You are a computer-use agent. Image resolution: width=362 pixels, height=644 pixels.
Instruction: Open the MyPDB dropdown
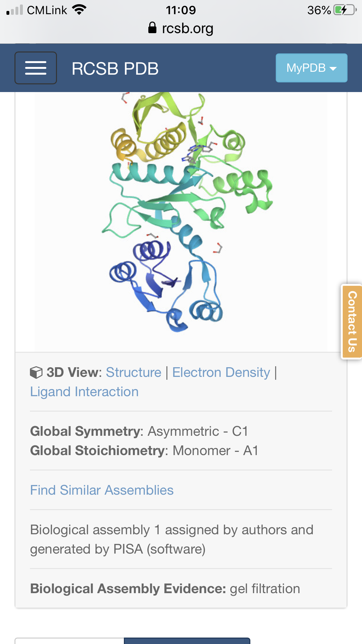pyautogui.click(x=311, y=68)
